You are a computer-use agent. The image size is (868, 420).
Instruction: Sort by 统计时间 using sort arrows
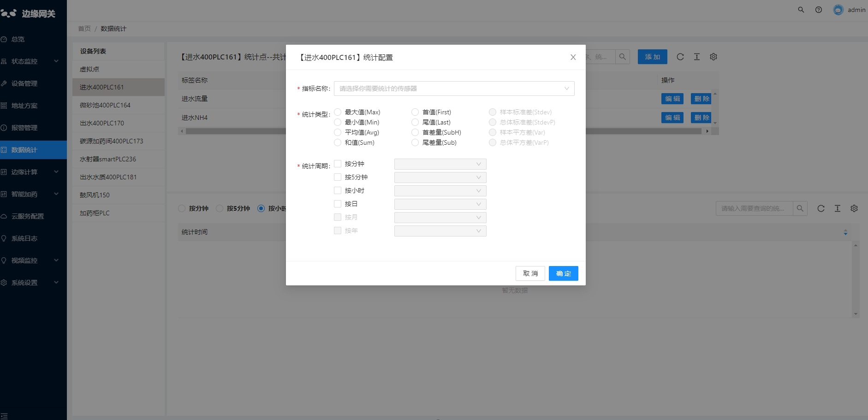tap(845, 232)
